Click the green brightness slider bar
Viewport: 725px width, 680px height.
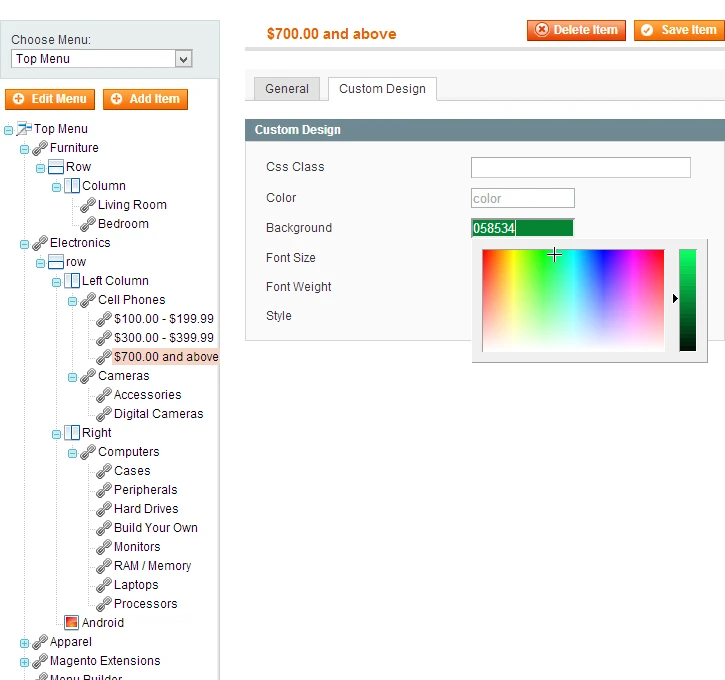[688, 300]
